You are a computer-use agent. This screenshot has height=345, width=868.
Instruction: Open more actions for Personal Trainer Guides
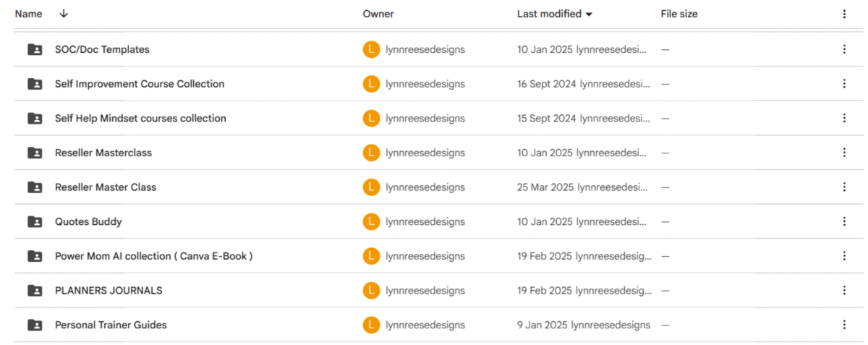coord(843,325)
